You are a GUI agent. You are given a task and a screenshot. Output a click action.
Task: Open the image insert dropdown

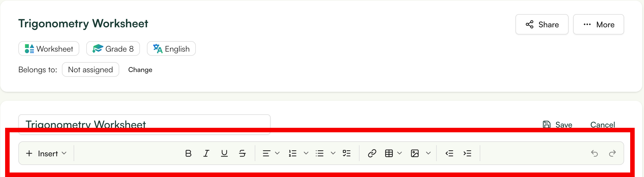tap(428, 153)
